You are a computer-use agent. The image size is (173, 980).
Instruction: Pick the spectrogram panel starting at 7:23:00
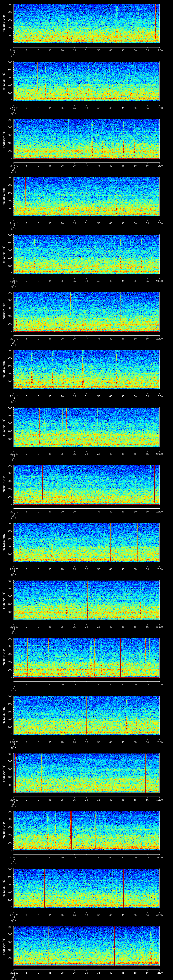(x=87, y=427)
